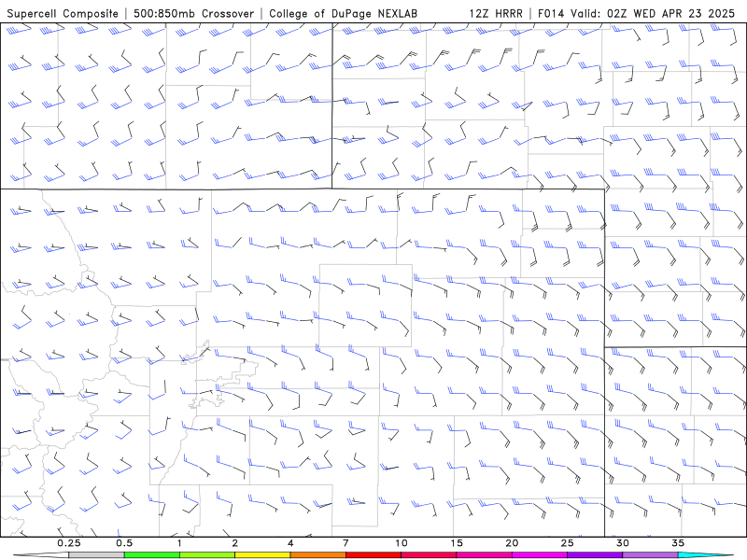Click the legend value 30

coord(623,543)
